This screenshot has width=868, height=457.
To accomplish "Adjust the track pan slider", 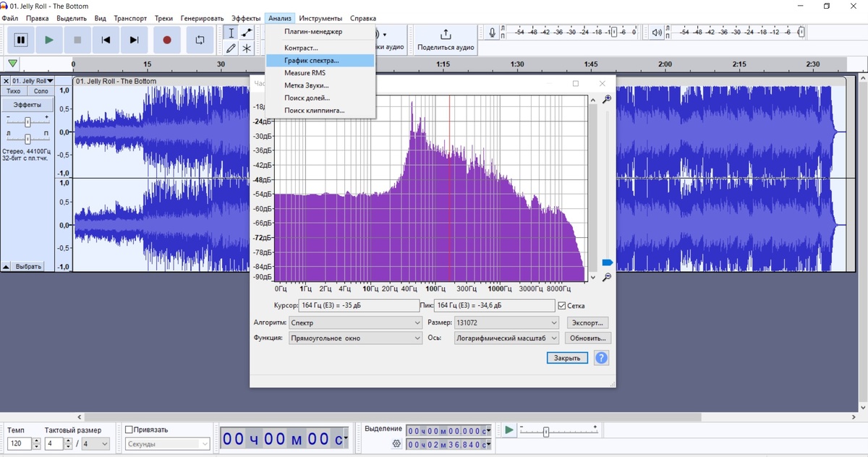I will tap(27, 138).
